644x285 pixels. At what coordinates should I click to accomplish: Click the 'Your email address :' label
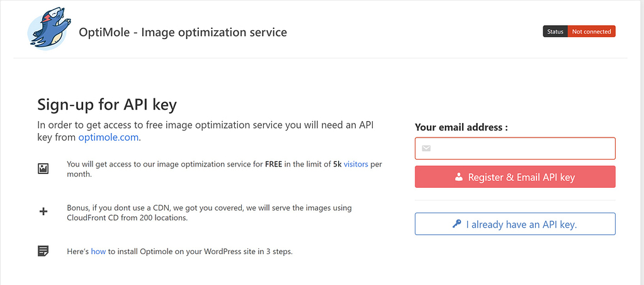pos(461,127)
